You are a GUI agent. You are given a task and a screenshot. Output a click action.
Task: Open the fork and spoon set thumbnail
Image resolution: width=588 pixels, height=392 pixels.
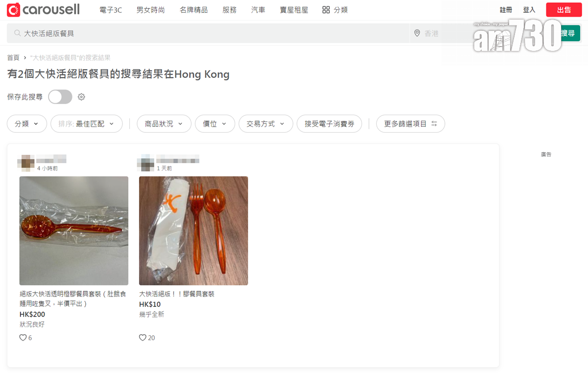coord(194,231)
